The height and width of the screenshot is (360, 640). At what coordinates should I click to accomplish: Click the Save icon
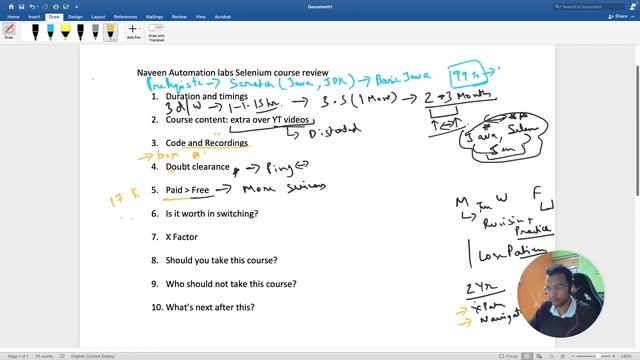tap(22, 7)
